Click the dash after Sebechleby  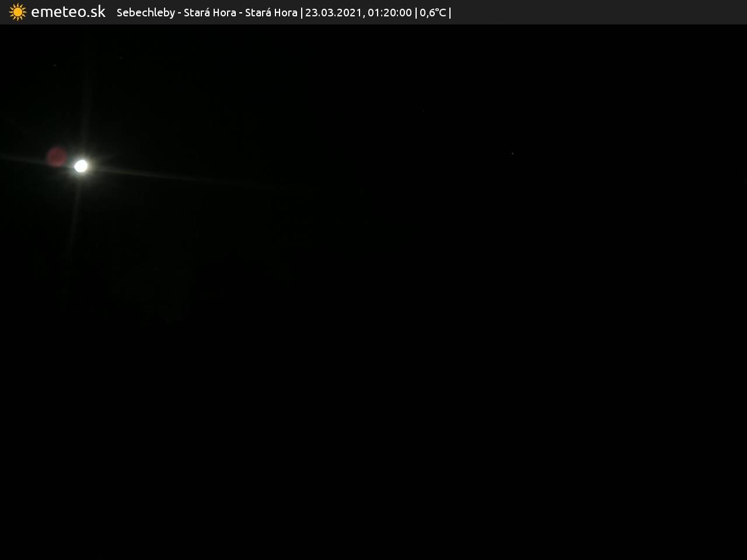click(x=179, y=13)
